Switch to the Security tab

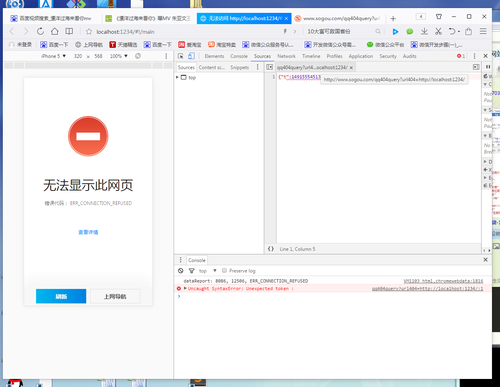[x=388, y=56]
